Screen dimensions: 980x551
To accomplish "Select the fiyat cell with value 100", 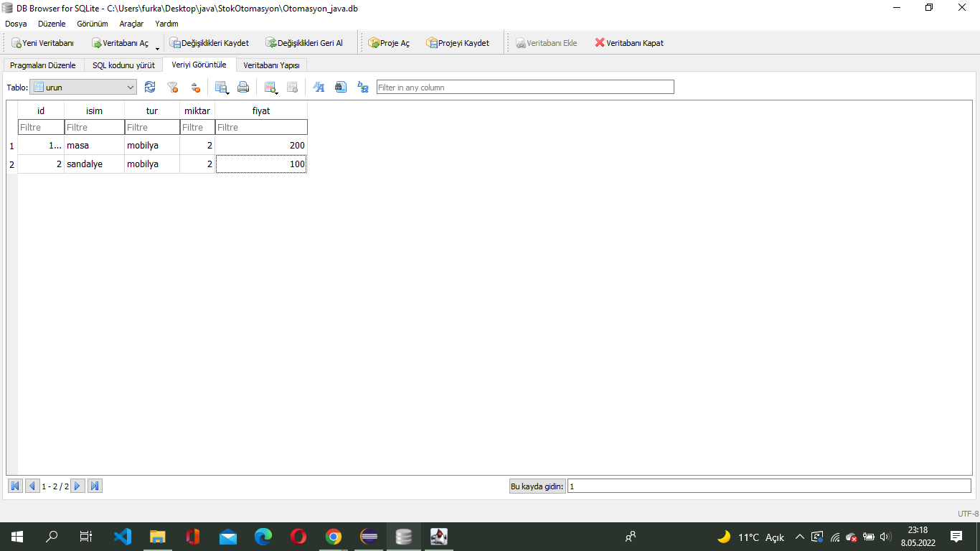I will click(261, 164).
